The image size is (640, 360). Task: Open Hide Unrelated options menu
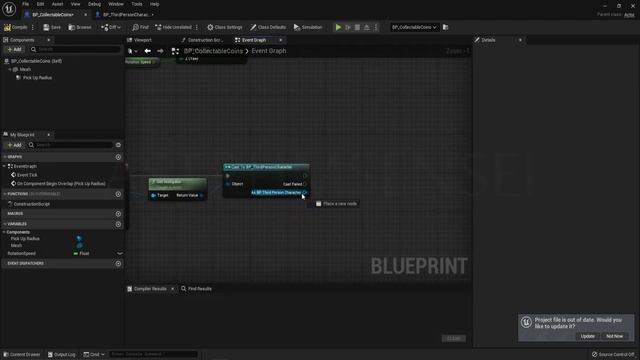pos(197,27)
